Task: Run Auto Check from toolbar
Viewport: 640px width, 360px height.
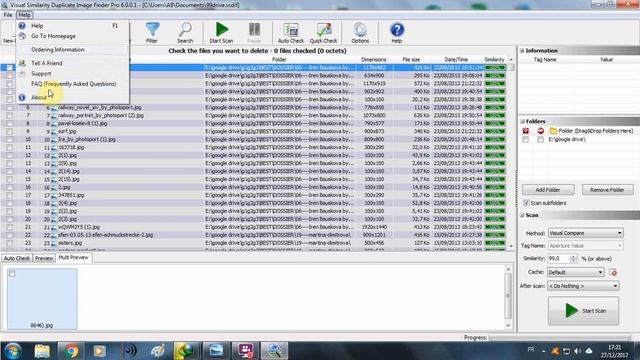Action: (x=291, y=30)
